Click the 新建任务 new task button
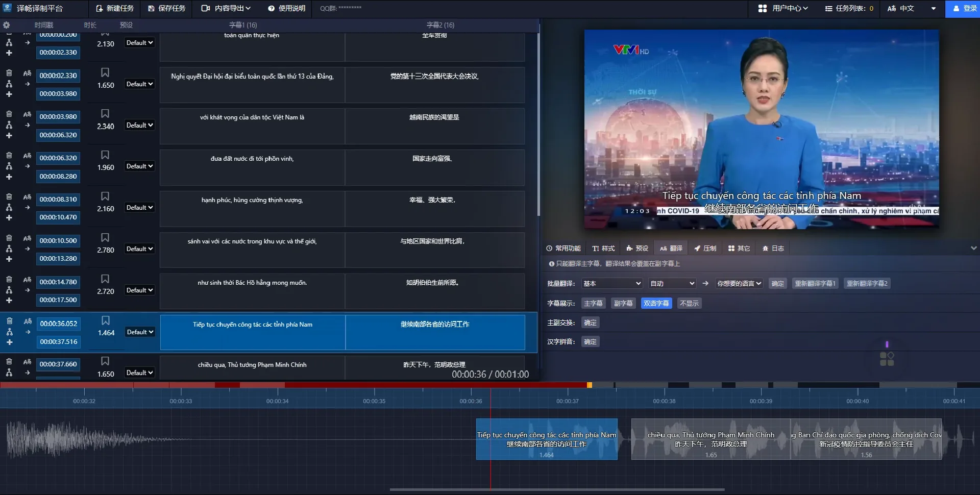 115,8
